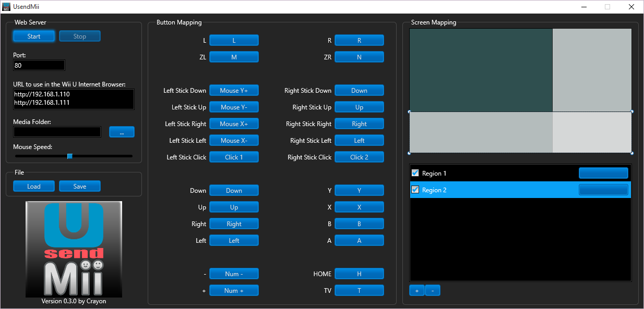Image resolution: width=644 pixels, height=309 pixels.
Task: Start the web server
Action: tap(34, 36)
